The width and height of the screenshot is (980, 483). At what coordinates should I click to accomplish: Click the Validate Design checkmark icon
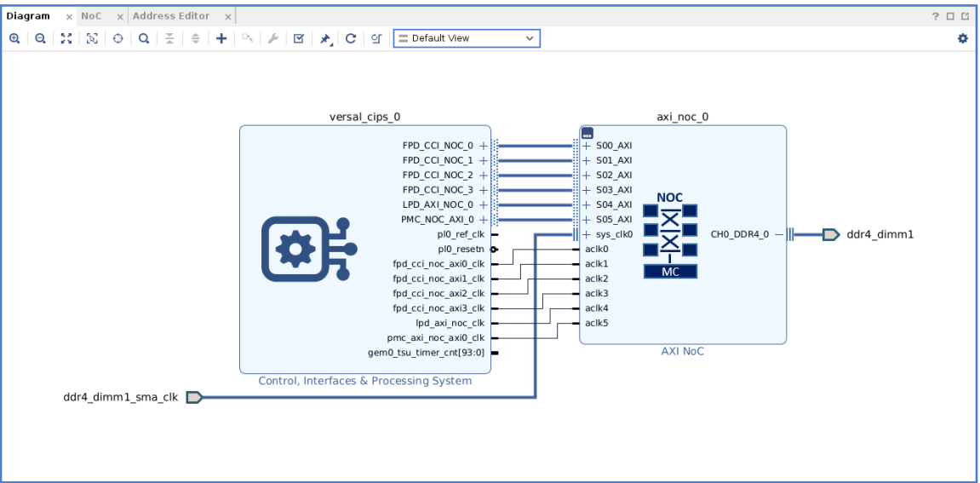tap(299, 38)
